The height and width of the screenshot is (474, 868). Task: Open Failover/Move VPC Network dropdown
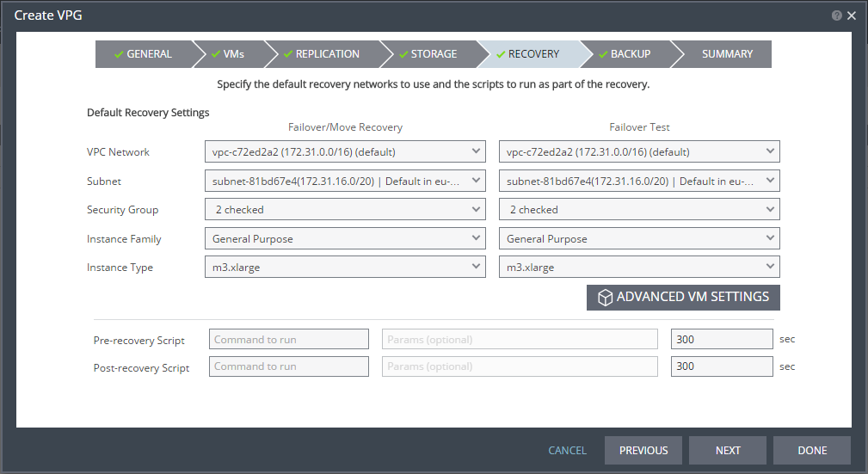point(345,151)
